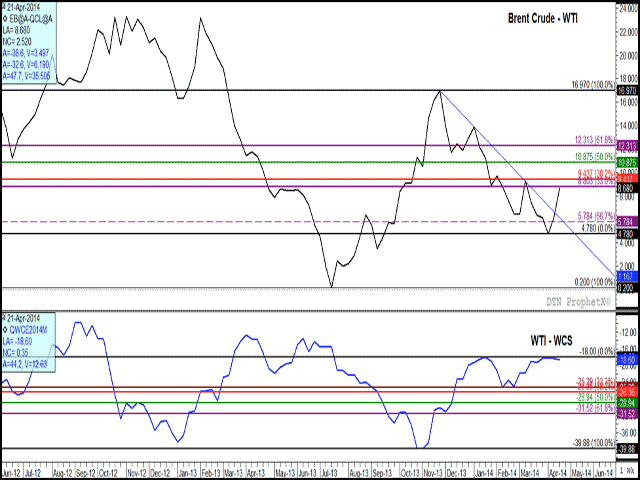Click the black 0.200 price axis tag
The height and width of the screenshot is (480, 640).
[627, 287]
